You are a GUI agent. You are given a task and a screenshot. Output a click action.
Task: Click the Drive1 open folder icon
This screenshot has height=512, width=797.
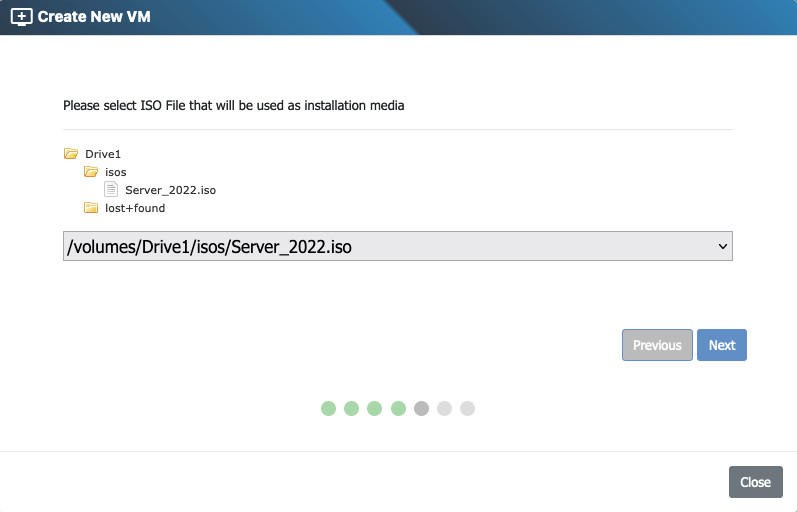[71, 154]
